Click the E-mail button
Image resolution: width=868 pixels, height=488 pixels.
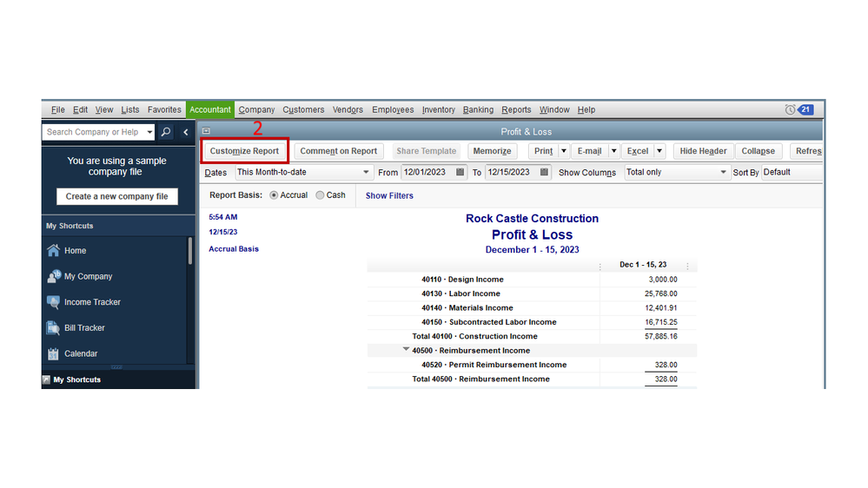[589, 151]
